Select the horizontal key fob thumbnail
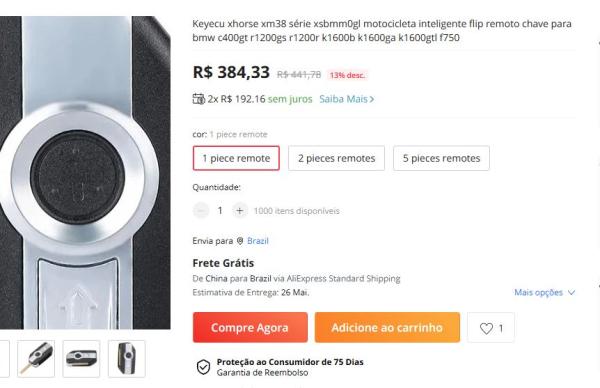The width and height of the screenshot is (600, 388). [81, 359]
